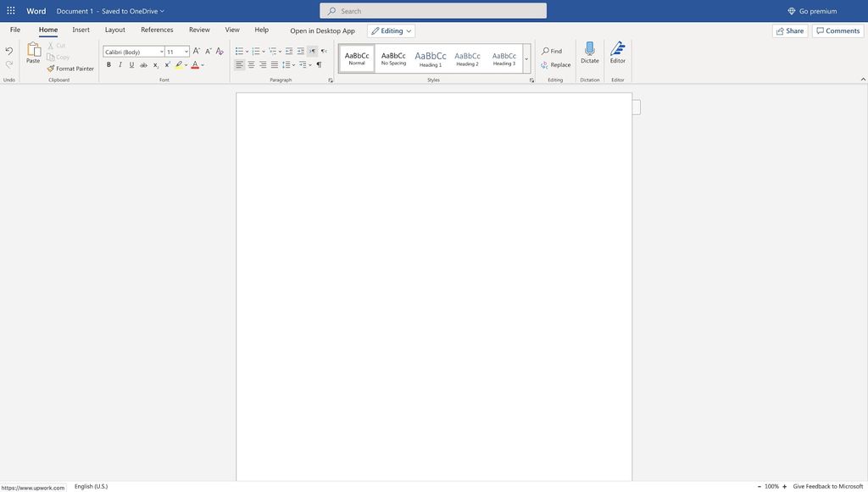Click the Format Painter icon

48,68
